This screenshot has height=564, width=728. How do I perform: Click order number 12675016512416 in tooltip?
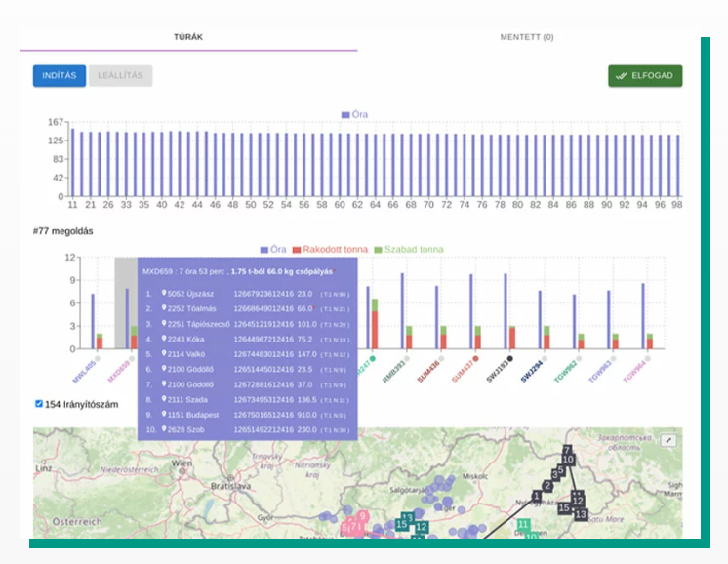(x=263, y=415)
